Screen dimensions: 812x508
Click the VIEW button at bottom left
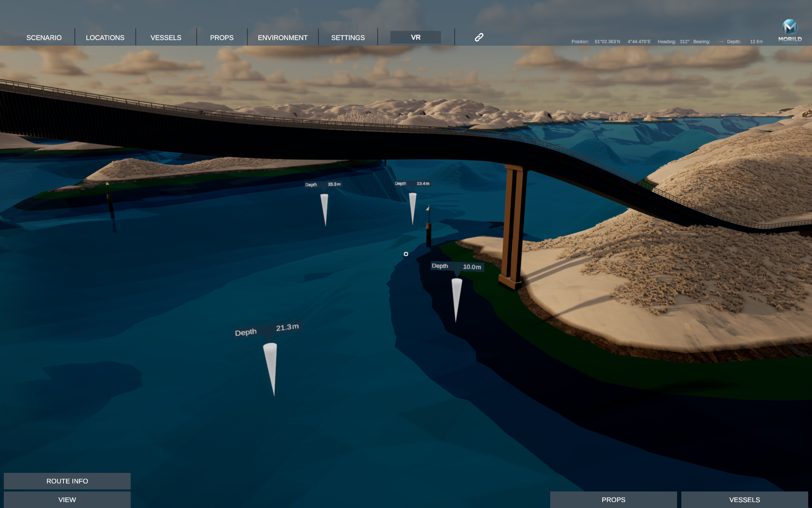click(67, 500)
